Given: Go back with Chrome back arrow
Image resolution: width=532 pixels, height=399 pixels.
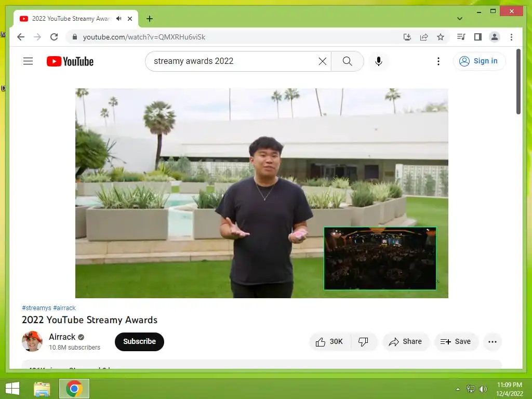Looking at the screenshot, I should [21, 37].
